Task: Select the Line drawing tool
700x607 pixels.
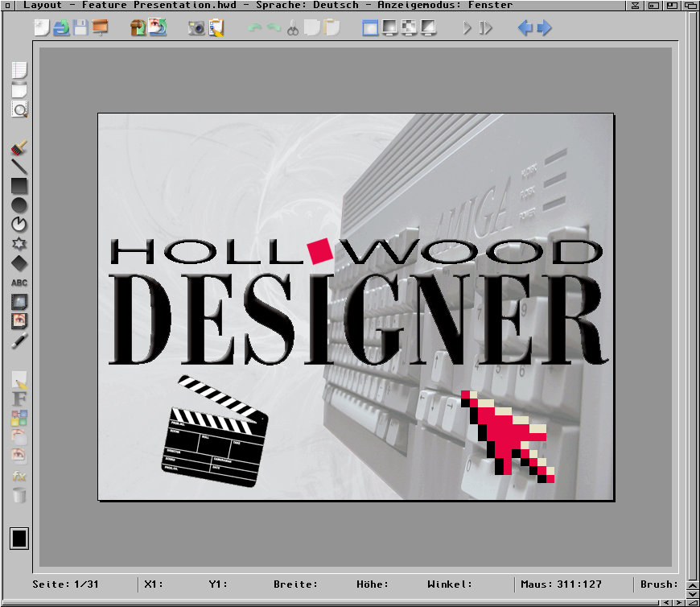Action: click(19, 167)
